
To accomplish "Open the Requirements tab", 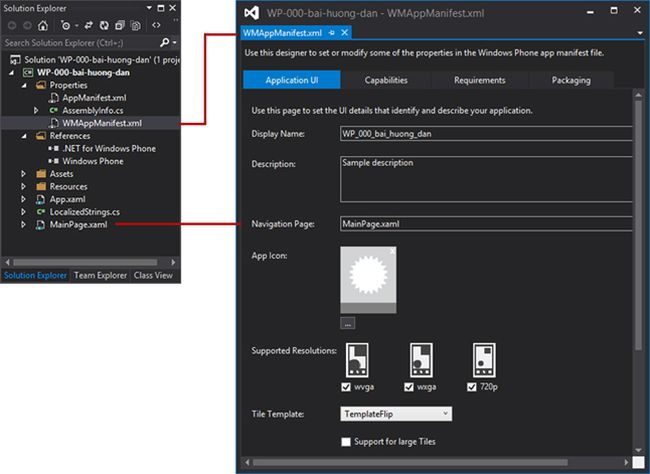I will point(480,80).
